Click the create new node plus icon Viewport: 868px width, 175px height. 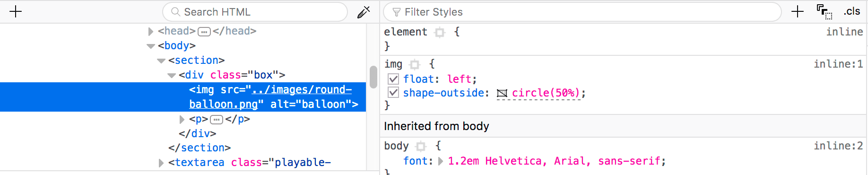coord(16,12)
